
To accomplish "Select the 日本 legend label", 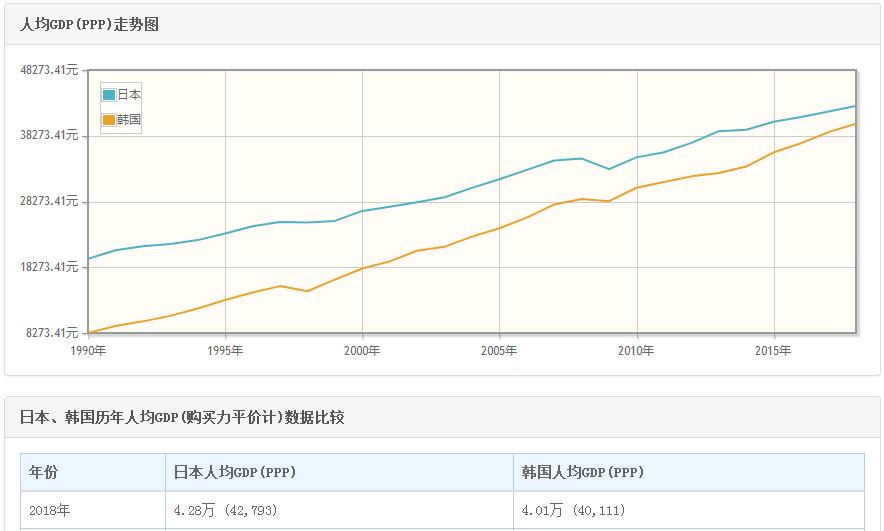I will click(x=129, y=95).
